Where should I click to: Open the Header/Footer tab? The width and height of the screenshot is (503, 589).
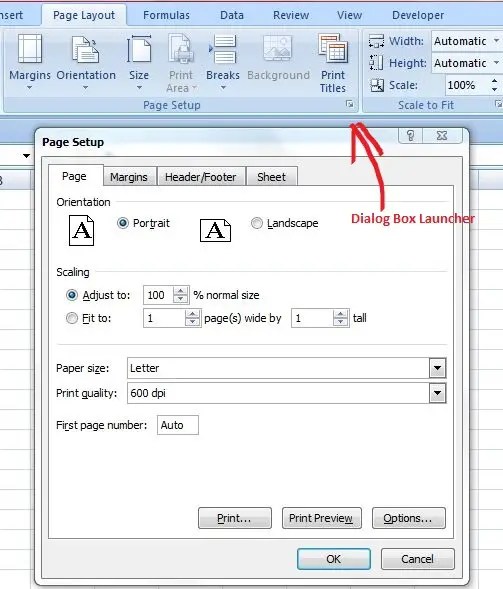pos(201,177)
